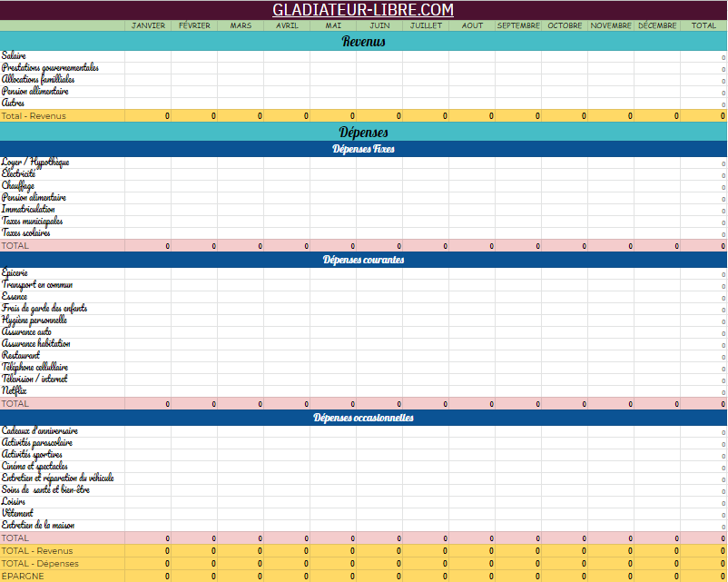Select the Épicerie row label

coord(15,273)
